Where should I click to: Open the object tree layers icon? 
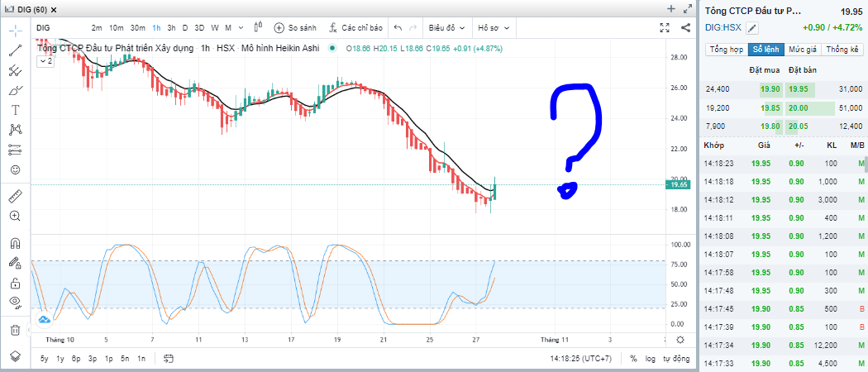pos(16,355)
